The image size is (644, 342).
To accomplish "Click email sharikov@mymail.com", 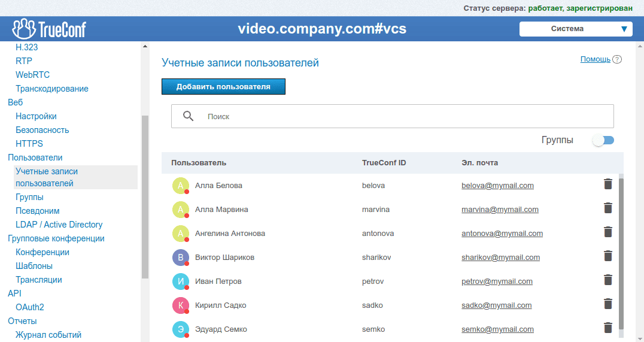I will click(x=500, y=258).
